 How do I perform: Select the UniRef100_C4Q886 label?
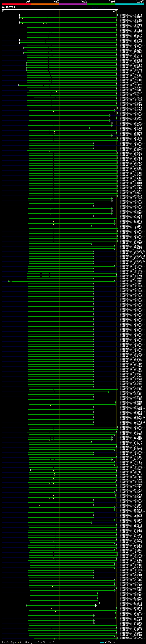tap(131, 457)
